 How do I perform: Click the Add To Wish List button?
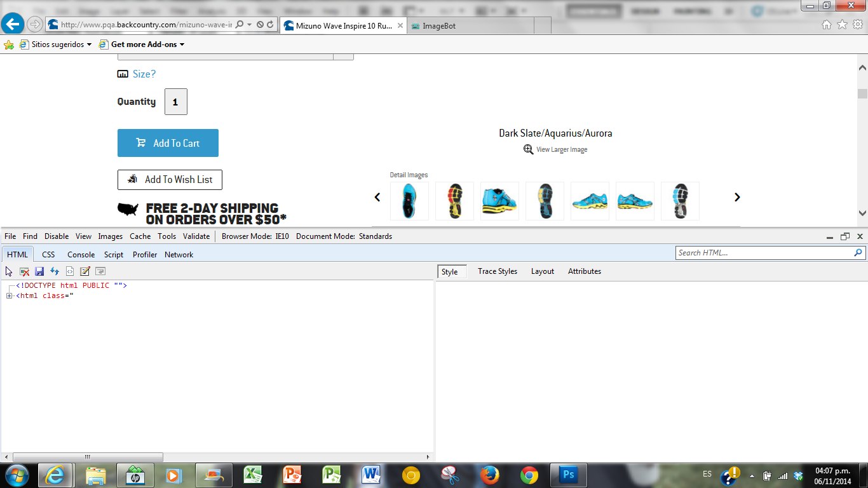pos(170,180)
